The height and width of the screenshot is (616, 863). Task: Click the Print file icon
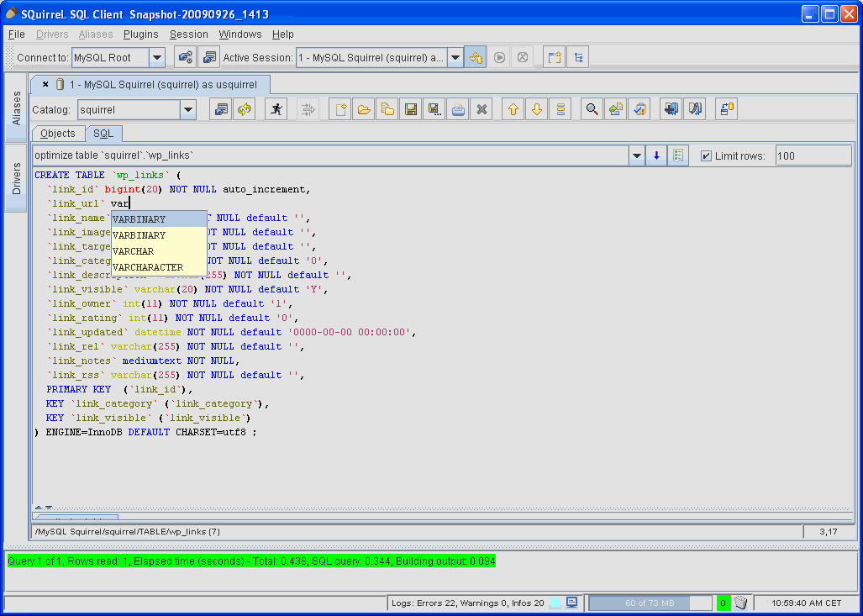(x=458, y=109)
